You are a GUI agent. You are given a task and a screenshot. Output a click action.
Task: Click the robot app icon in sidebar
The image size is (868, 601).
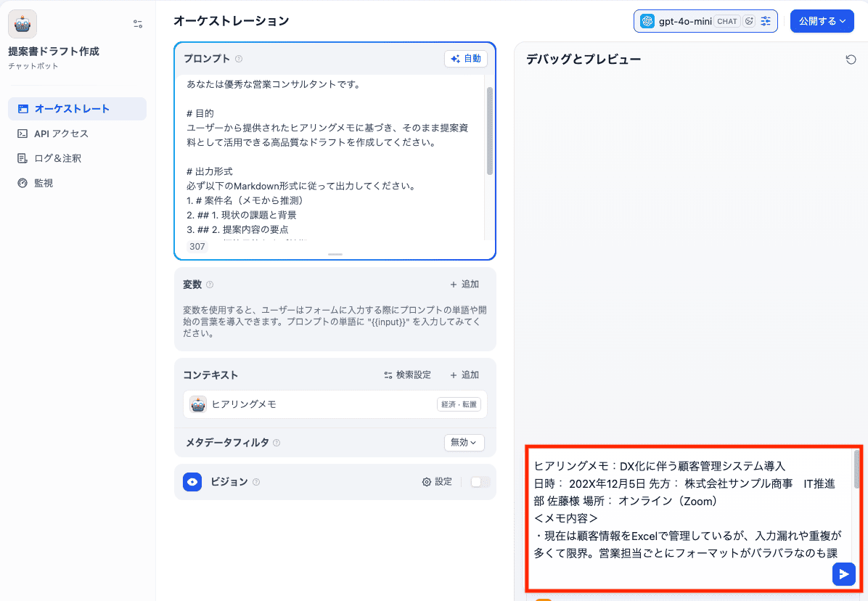pos(22,24)
